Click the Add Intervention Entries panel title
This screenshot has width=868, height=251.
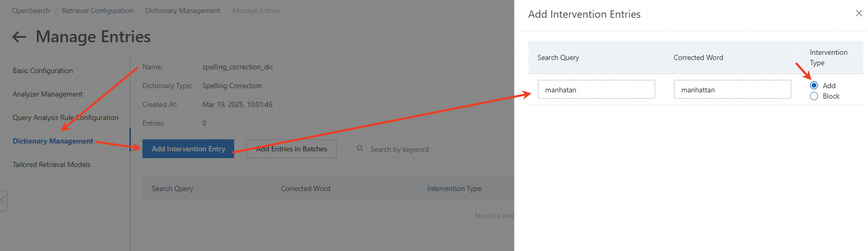[x=584, y=14]
